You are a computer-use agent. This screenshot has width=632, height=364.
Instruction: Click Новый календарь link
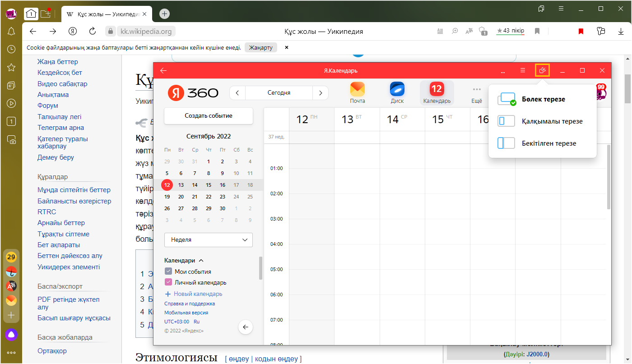pyautogui.click(x=194, y=294)
